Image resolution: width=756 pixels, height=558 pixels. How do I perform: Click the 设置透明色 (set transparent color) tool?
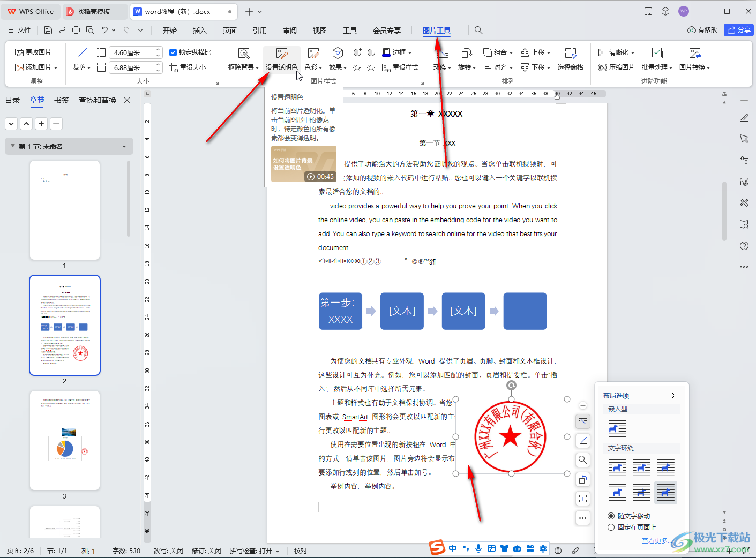click(x=281, y=59)
